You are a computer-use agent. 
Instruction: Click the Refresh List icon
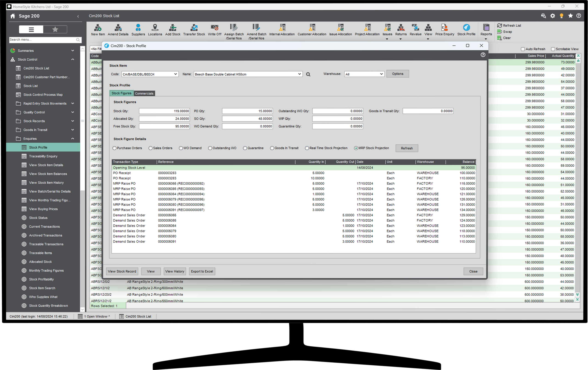coord(500,25)
